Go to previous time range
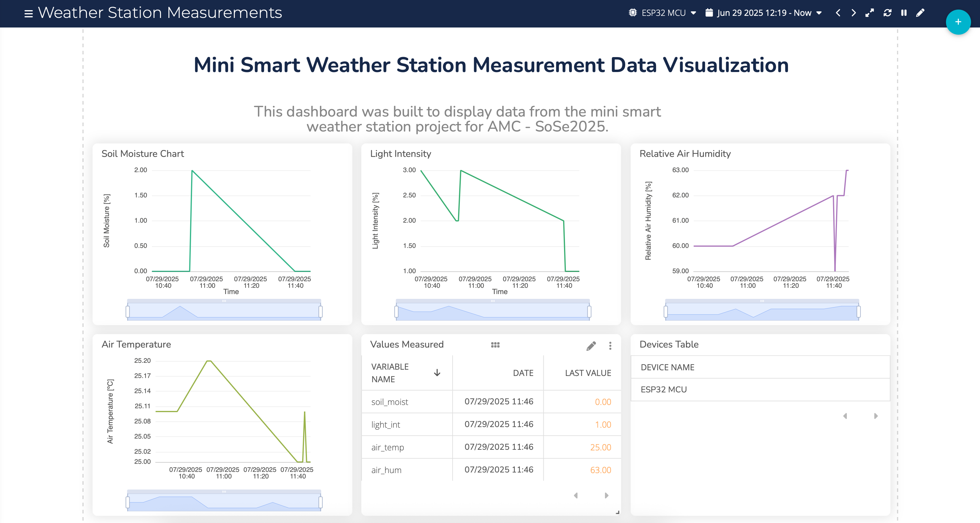The width and height of the screenshot is (980, 523). (x=838, y=13)
